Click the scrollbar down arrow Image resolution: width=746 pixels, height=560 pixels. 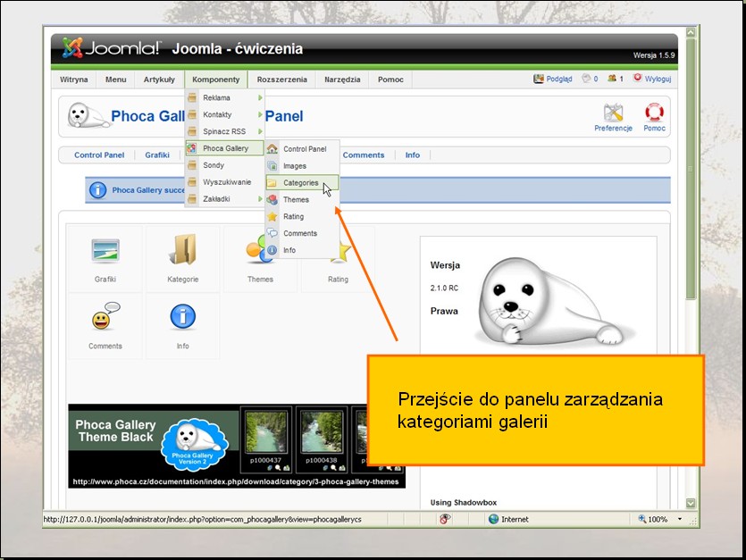point(691,503)
